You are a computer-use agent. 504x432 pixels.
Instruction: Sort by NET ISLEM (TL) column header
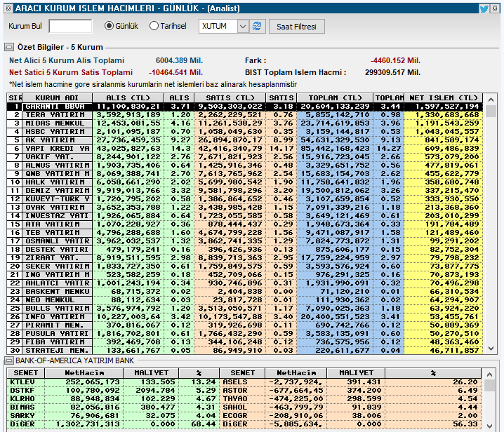(x=443, y=97)
